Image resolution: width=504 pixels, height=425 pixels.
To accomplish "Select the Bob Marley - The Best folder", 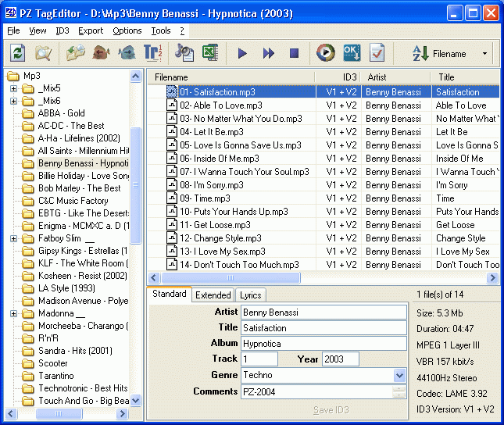I will pos(80,188).
